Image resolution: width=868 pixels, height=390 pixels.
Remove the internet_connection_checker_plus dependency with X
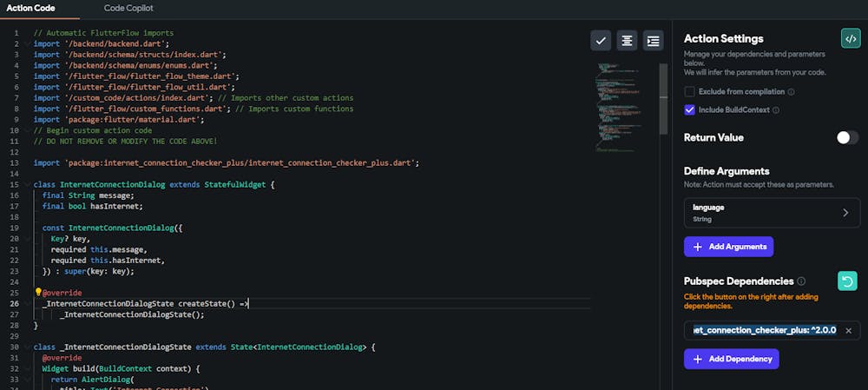[849, 331]
